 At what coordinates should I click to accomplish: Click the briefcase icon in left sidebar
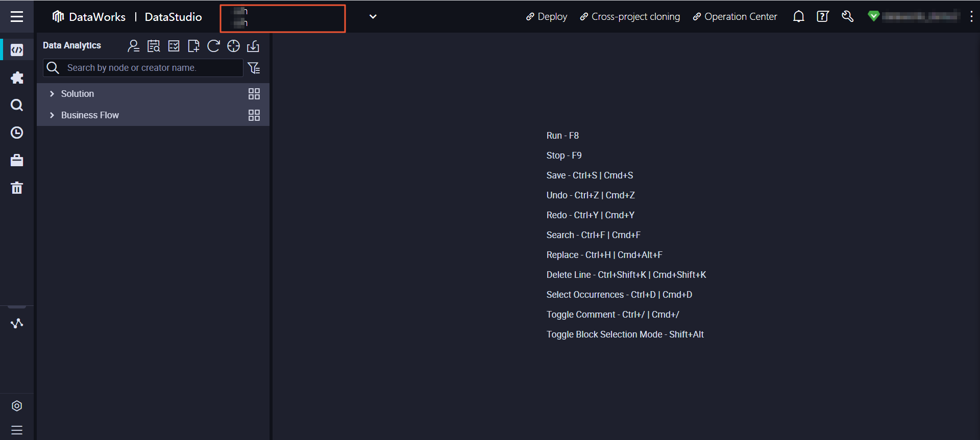17,161
